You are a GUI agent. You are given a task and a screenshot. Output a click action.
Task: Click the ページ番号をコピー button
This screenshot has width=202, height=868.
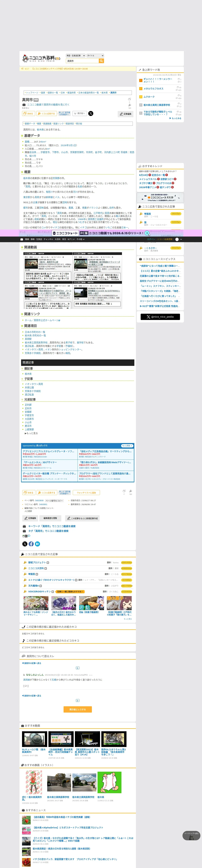[x=54, y=501]
